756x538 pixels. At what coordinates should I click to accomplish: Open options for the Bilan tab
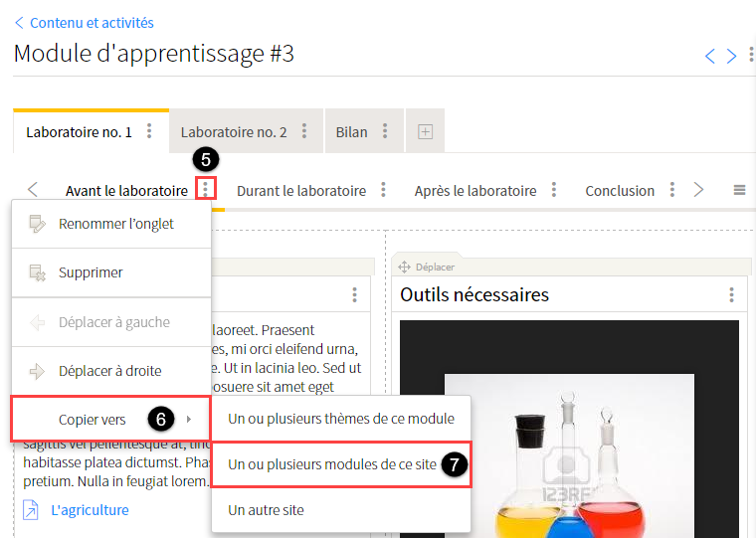pyautogui.click(x=385, y=131)
